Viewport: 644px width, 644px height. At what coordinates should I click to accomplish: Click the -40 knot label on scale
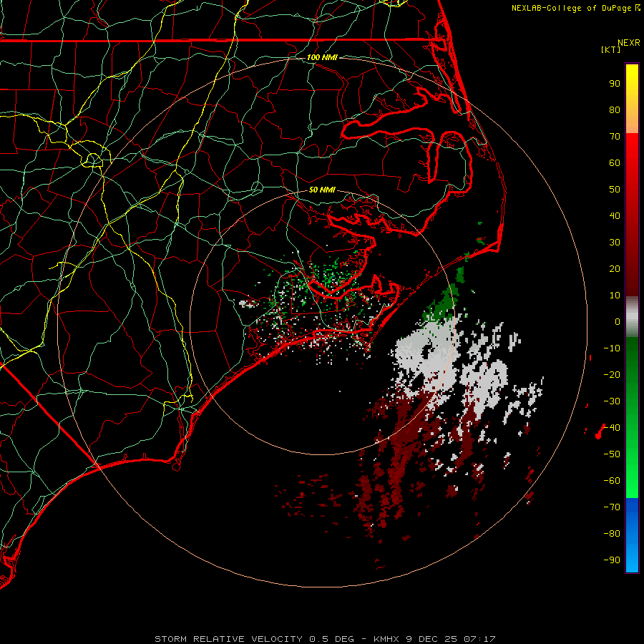pos(612,428)
